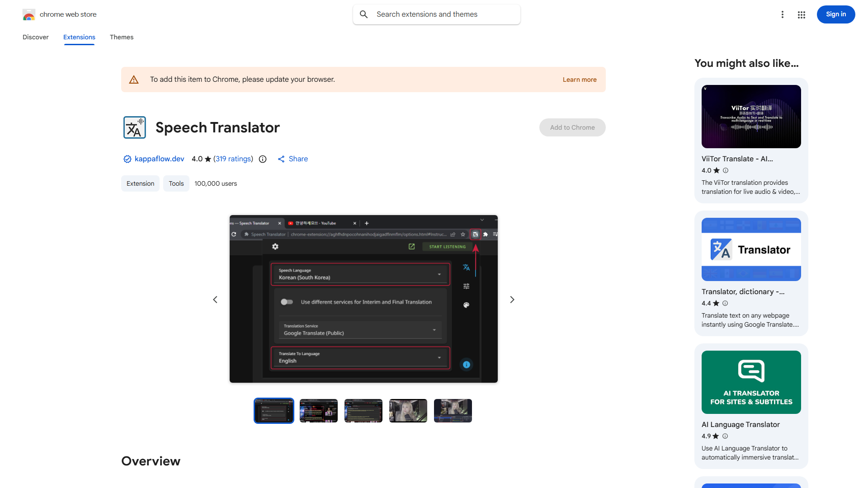Viewport: 868px width, 488px height.
Task: Click the info icon beside ViiTor Translate rating
Action: click(725, 170)
